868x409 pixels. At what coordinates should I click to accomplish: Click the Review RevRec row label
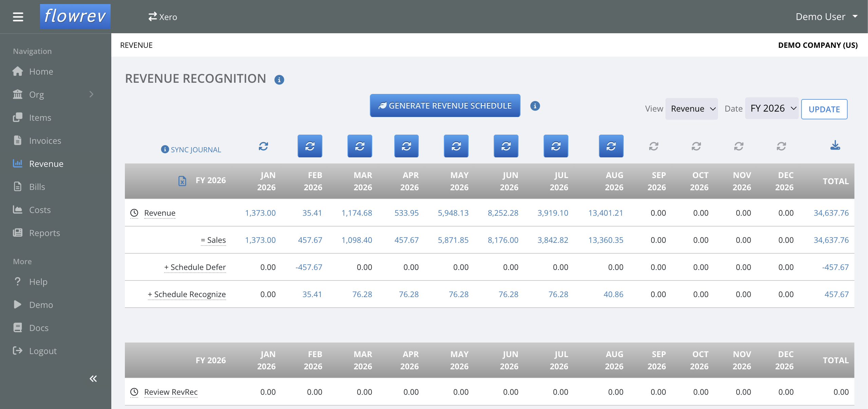tap(171, 392)
